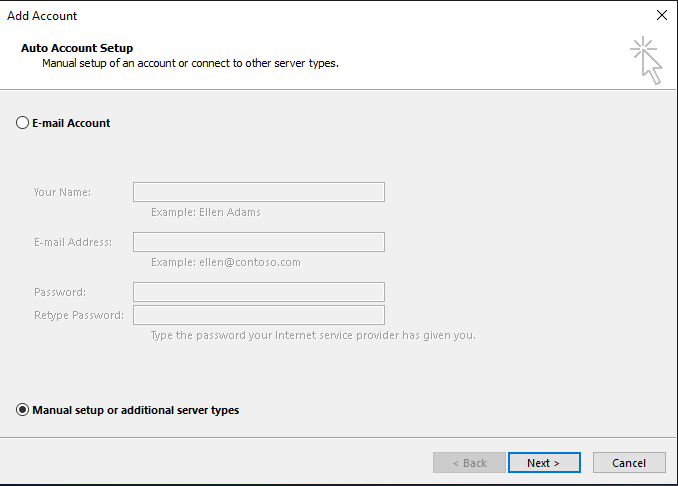The image size is (678, 486).
Task: Click the Your Name text field
Action: 259,192
